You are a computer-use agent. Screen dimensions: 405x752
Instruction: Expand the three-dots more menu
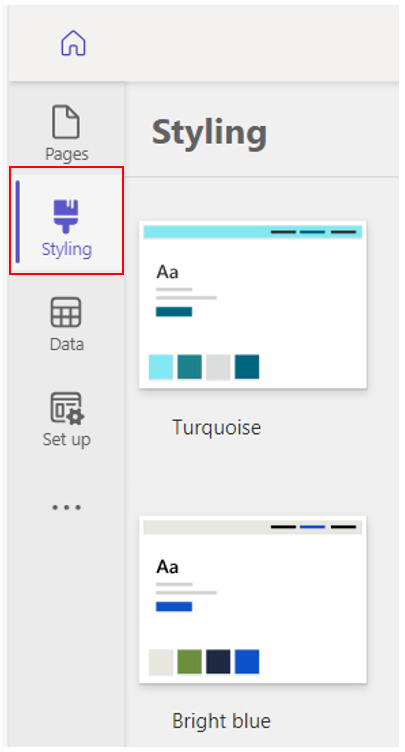pyautogui.click(x=66, y=507)
